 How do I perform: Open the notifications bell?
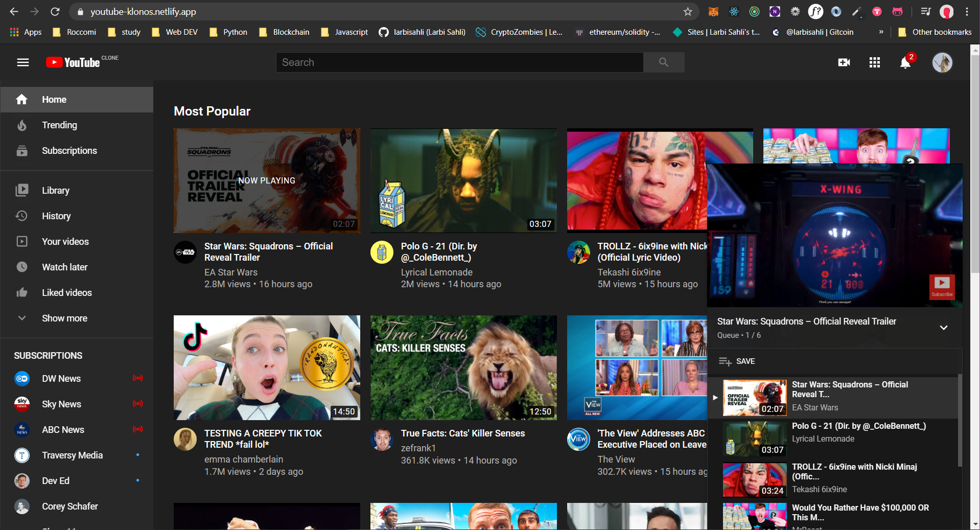[x=905, y=62]
